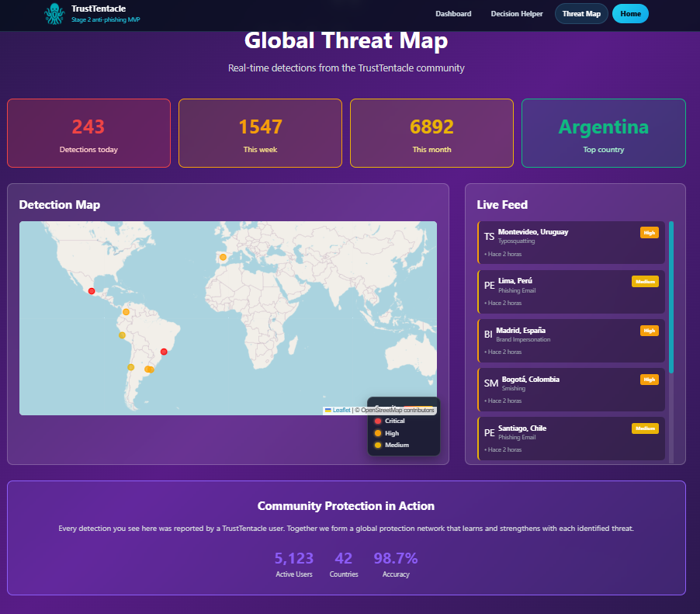Click the red Critical severity color dot
700x614 pixels.
click(x=379, y=421)
